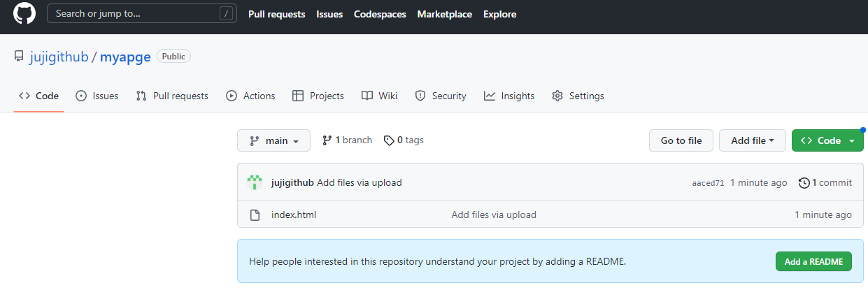This screenshot has width=868, height=292.
Task: Click the Add a README button
Action: (813, 262)
